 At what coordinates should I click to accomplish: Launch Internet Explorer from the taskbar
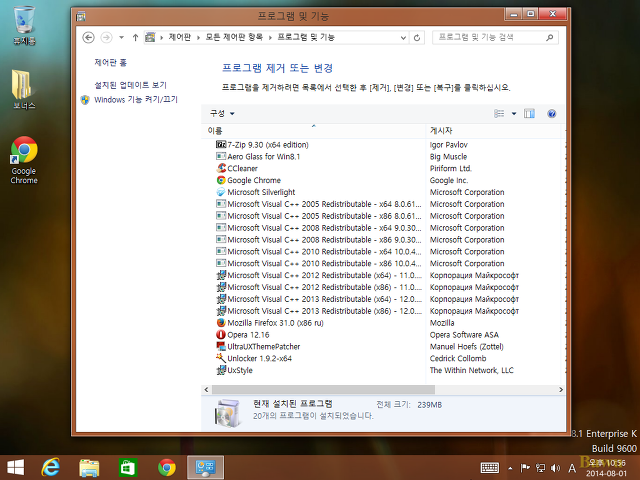coord(51,467)
